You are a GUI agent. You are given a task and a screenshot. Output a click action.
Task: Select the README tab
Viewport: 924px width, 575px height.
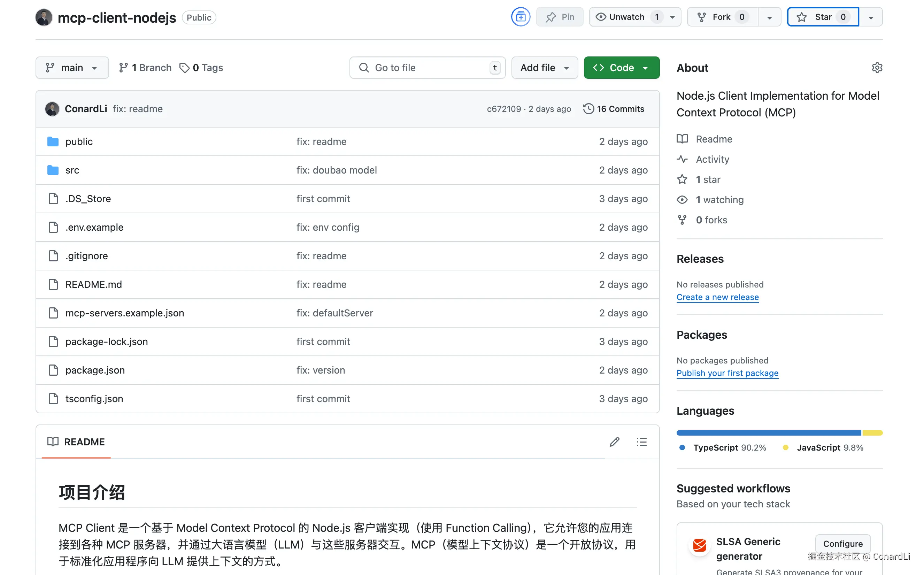click(76, 442)
